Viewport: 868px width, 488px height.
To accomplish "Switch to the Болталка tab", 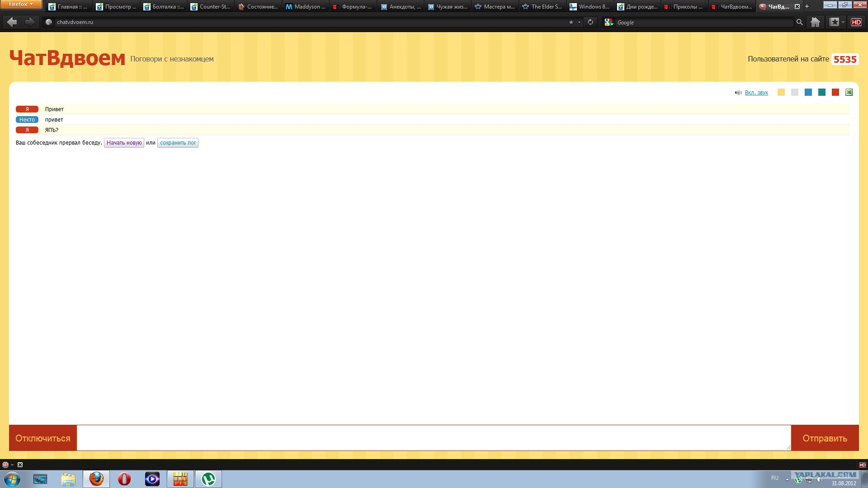I will 164,7.
